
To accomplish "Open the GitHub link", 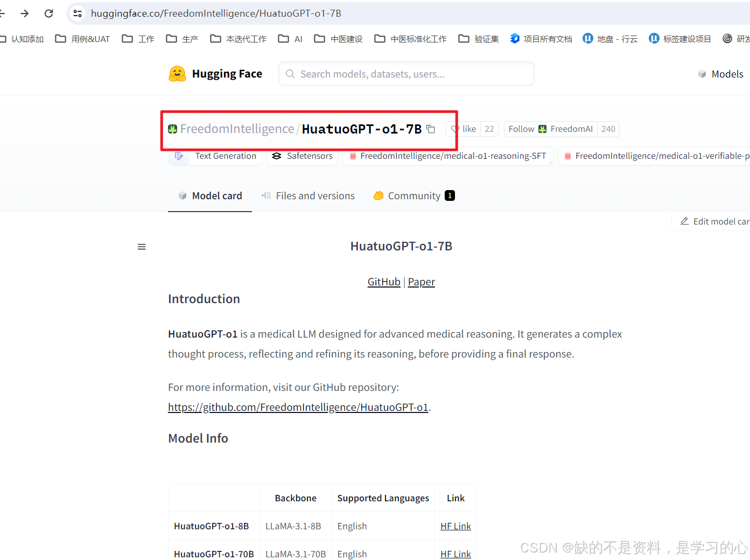I will tap(384, 282).
